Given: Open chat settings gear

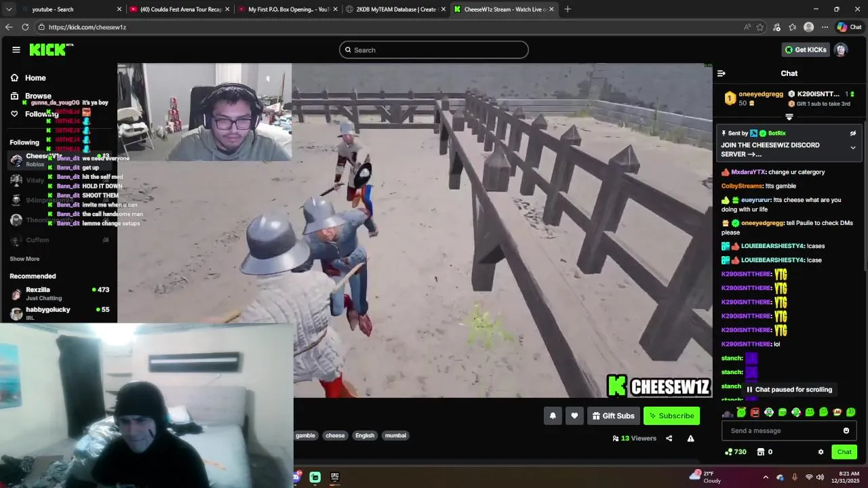Looking at the screenshot, I should [821, 452].
